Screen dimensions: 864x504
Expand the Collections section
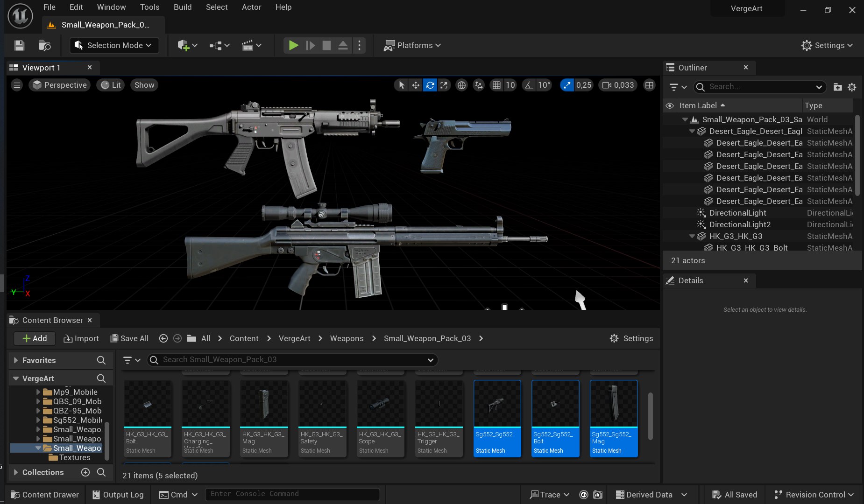click(16, 472)
